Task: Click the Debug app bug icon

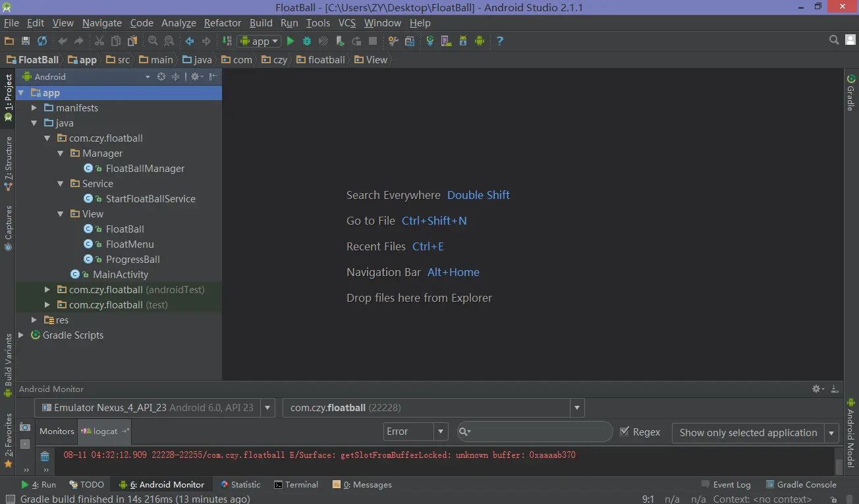Action: [x=307, y=41]
